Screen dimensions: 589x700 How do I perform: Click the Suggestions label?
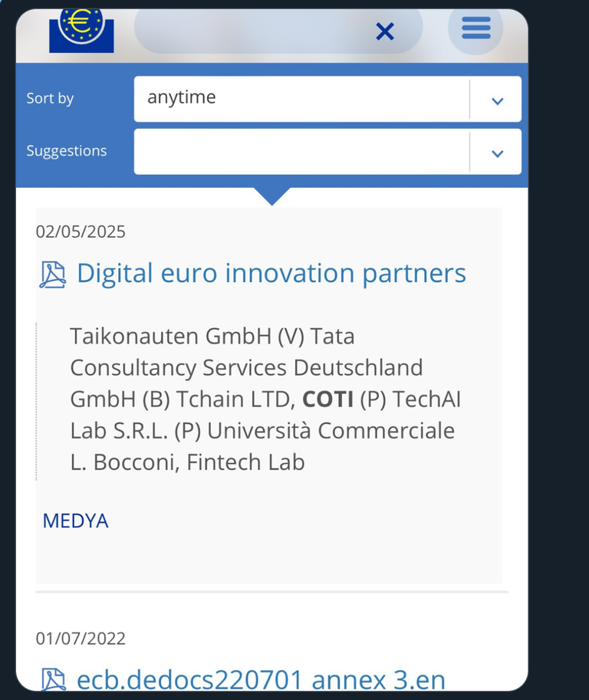pos(67,151)
